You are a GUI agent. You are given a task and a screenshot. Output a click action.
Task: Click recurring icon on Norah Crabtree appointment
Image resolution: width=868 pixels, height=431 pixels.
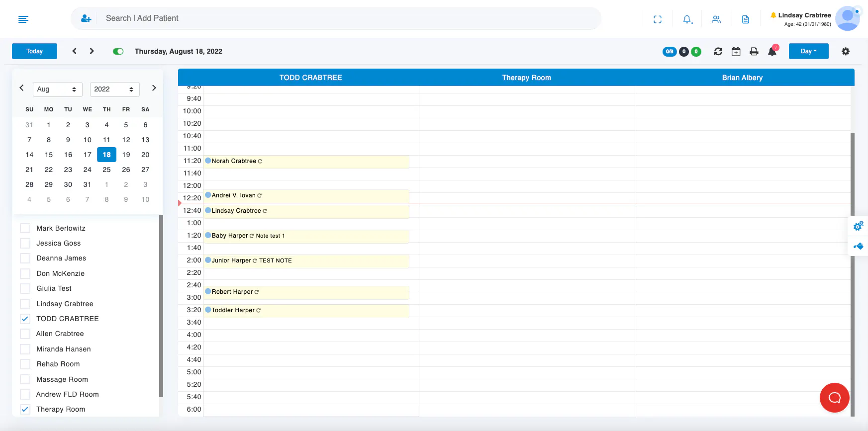click(260, 161)
